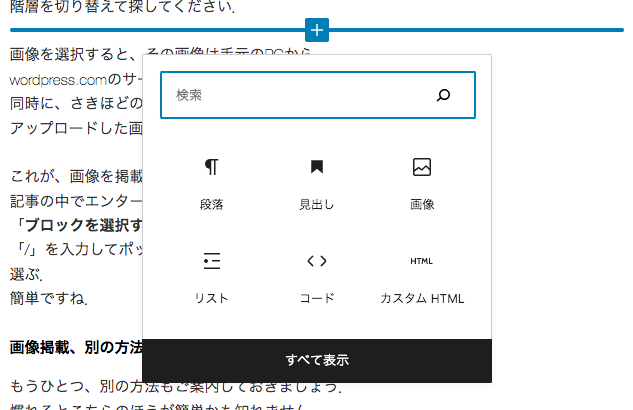Click the 簡単ですね text line
The width and height of the screenshot is (633, 410).
50,298
